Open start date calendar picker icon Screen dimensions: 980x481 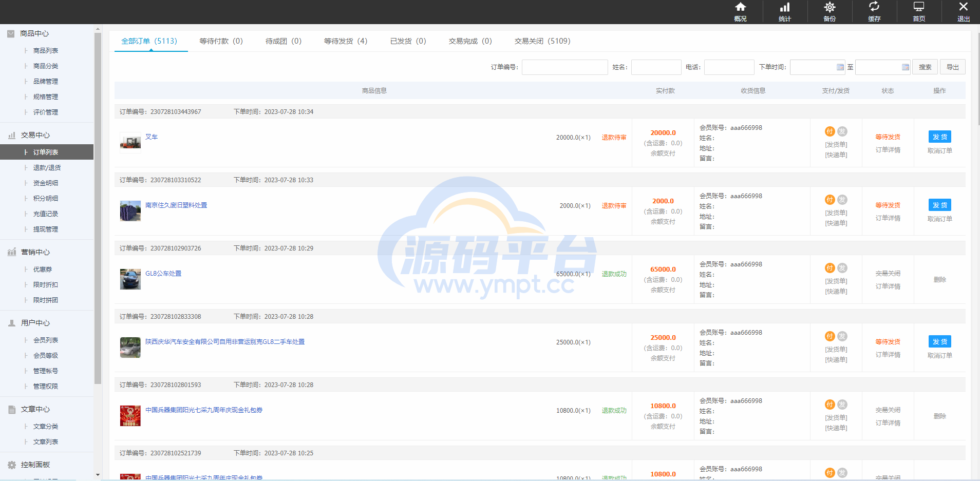[x=840, y=67]
